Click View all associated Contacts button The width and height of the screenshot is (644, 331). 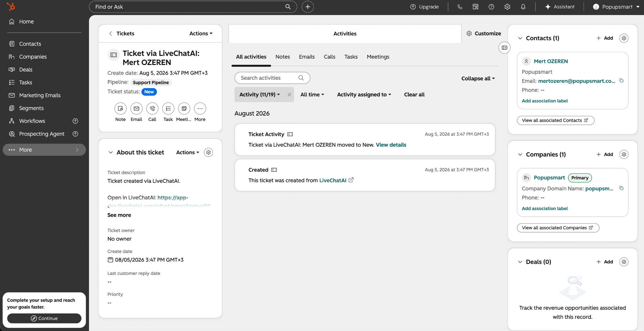tap(555, 120)
